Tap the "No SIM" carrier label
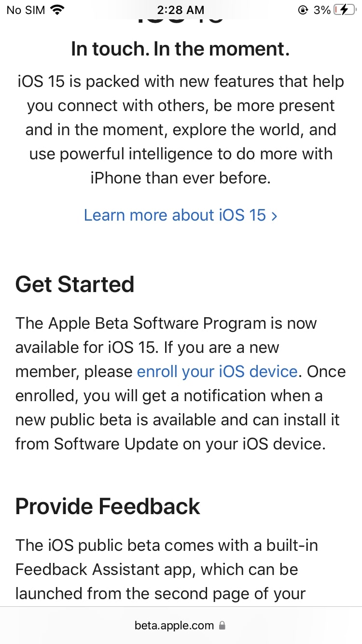 pos(25,10)
